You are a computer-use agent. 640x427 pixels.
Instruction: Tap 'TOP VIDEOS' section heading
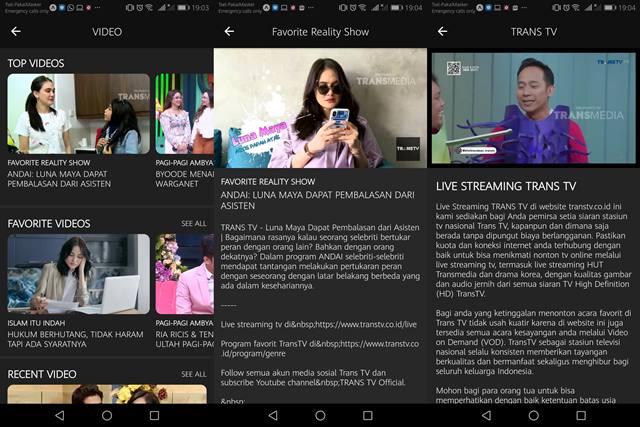pos(36,63)
